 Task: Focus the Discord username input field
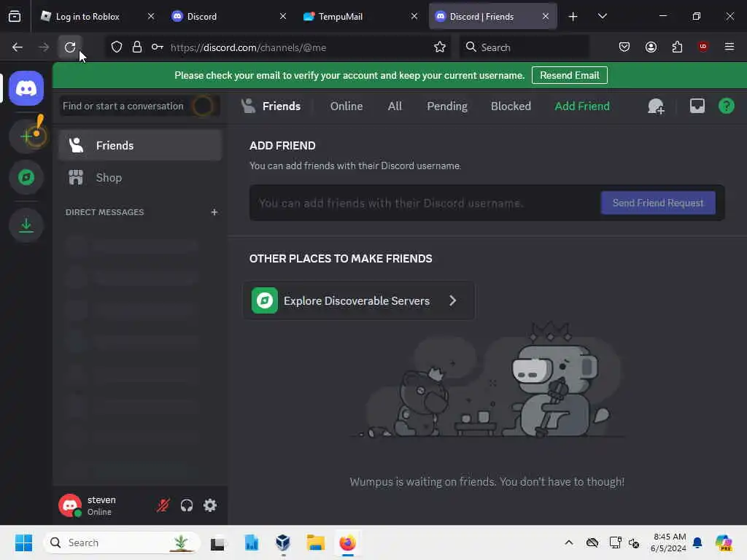(x=424, y=203)
